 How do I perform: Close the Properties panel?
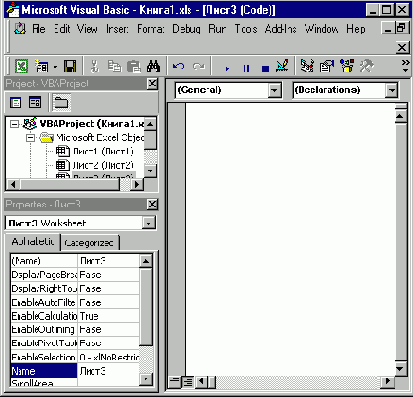point(152,204)
